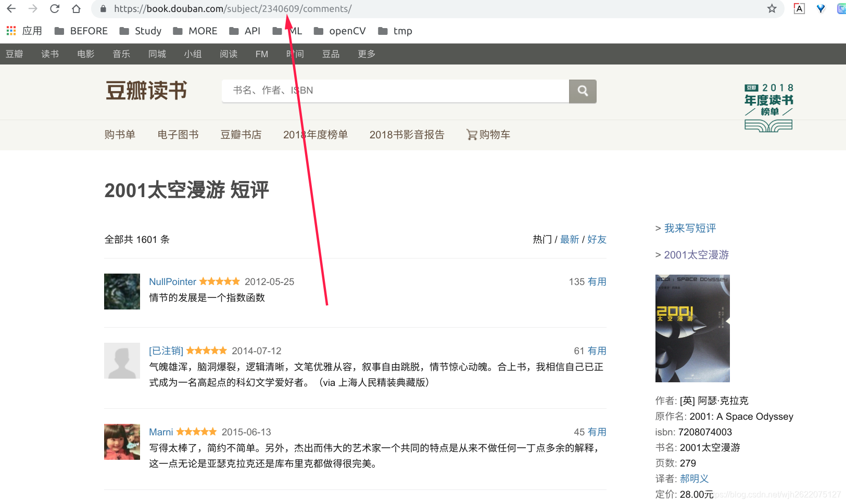
Task: Open the Study bookmark folder
Action: [x=141, y=31]
